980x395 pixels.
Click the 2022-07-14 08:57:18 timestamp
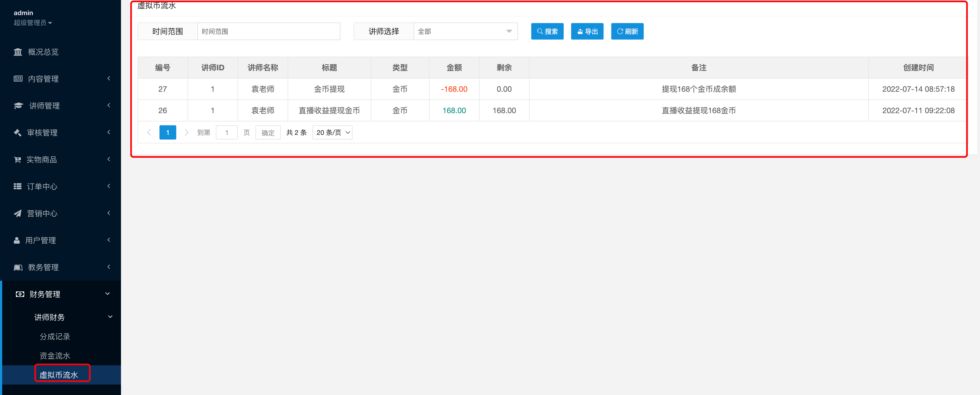pyautogui.click(x=918, y=89)
